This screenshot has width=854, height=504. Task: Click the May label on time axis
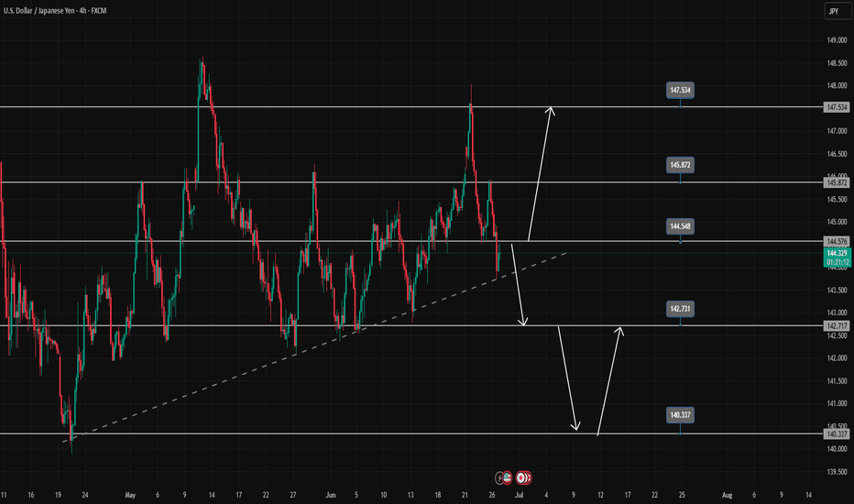(x=130, y=495)
